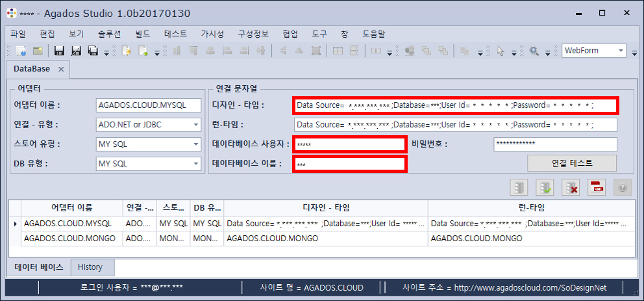Save using the single floppy disk icon
This screenshot has width=644, height=301.
[x=59, y=51]
